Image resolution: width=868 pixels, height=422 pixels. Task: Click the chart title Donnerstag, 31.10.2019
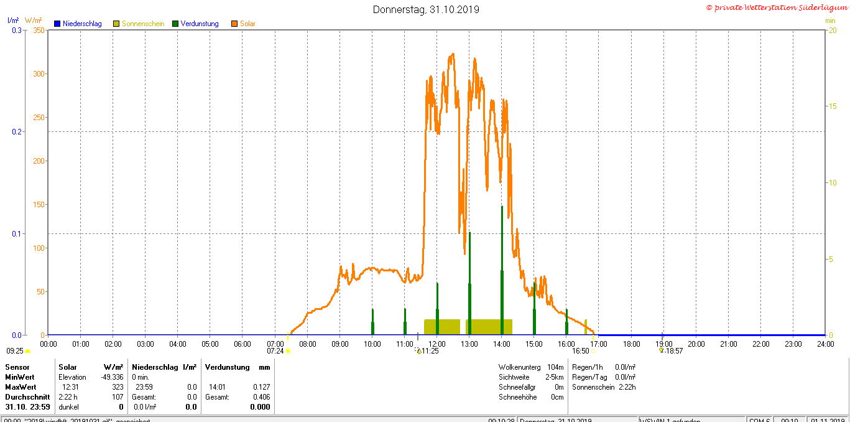click(x=426, y=9)
